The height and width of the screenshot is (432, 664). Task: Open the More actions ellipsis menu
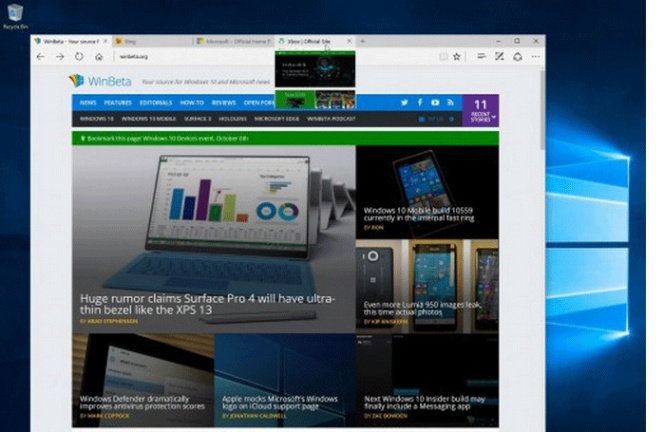pos(536,56)
